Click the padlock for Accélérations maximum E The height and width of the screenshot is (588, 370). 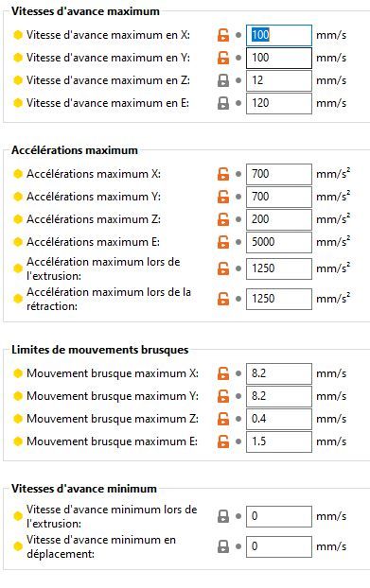point(223,242)
